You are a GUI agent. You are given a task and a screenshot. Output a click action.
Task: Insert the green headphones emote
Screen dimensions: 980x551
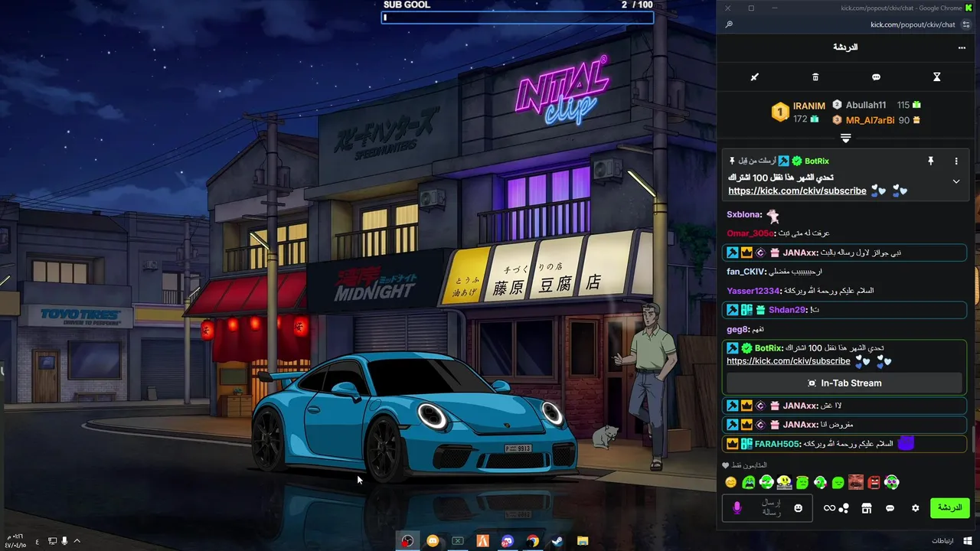766,482
